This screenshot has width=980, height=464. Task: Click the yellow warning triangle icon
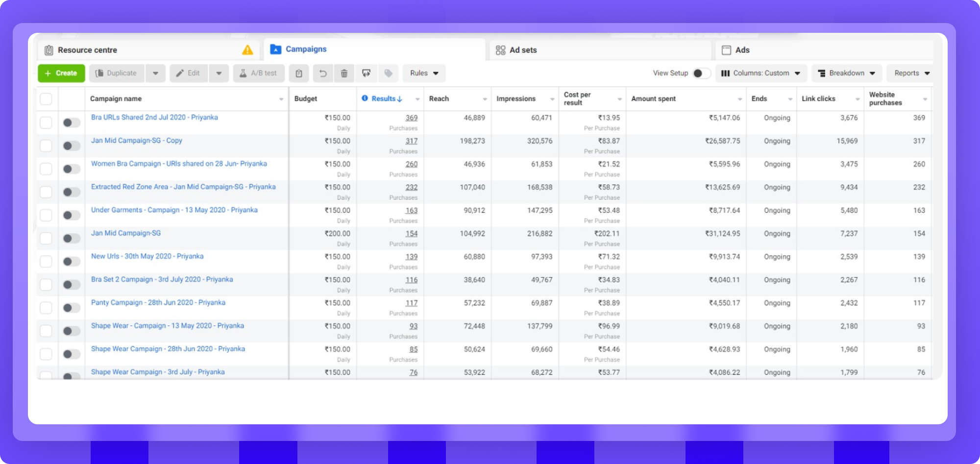pos(247,50)
